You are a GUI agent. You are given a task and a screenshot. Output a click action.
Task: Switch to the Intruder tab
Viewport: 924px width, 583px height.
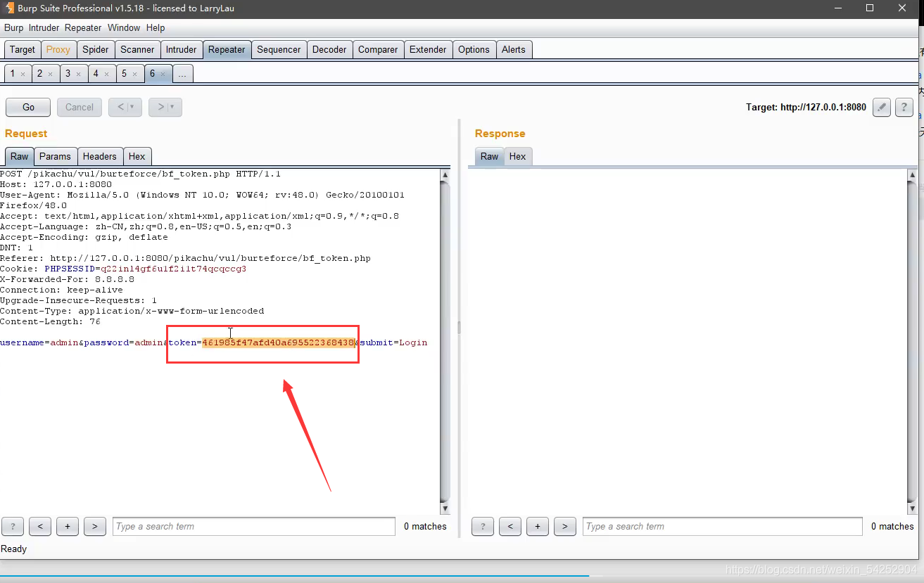click(181, 50)
